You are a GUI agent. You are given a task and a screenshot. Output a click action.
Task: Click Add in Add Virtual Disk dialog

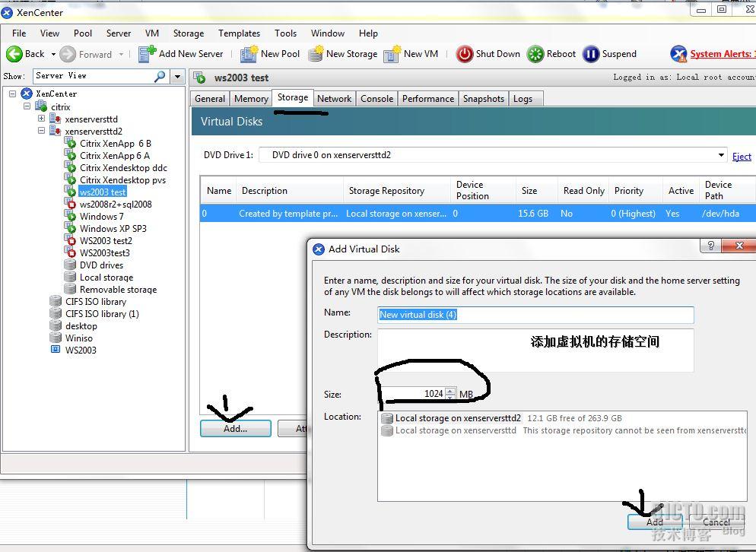coord(654,522)
